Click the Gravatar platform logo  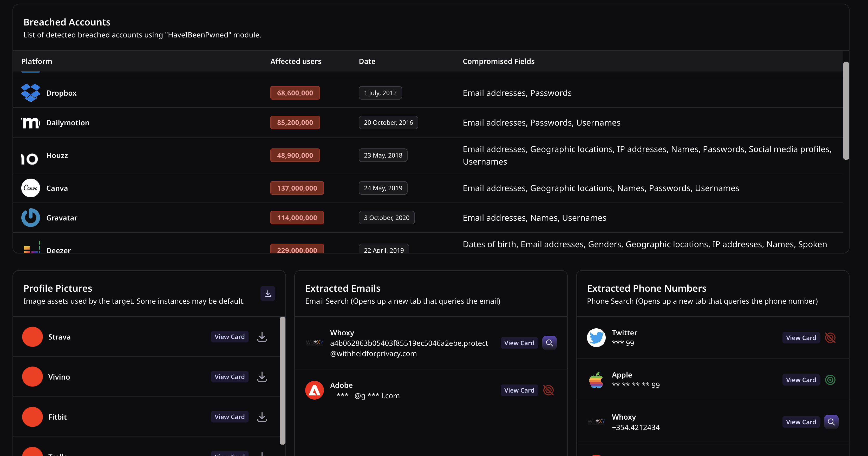click(x=31, y=218)
